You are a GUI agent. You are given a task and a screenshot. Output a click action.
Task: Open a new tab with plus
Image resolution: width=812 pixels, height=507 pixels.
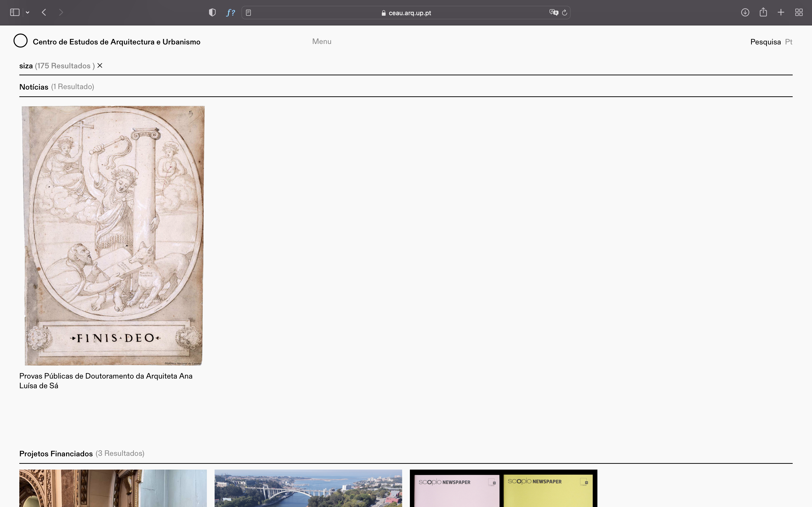[781, 12]
